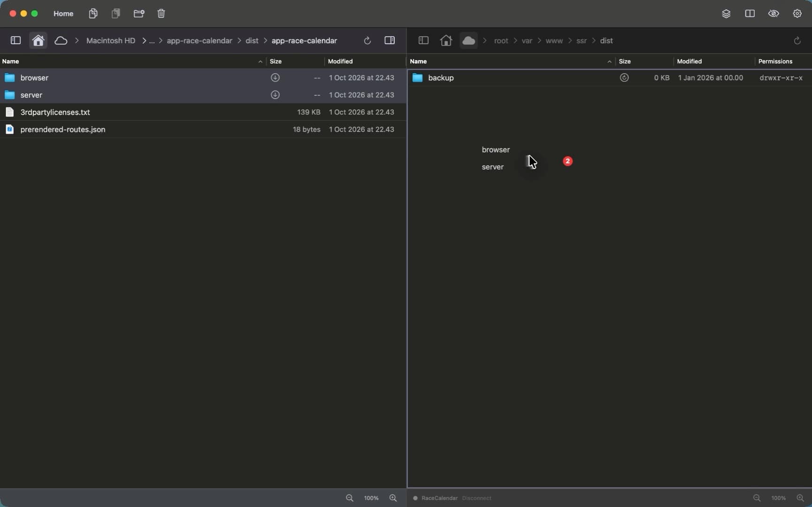812x507 pixels.
Task: Click sync status icon for backup folder
Action: point(624,77)
